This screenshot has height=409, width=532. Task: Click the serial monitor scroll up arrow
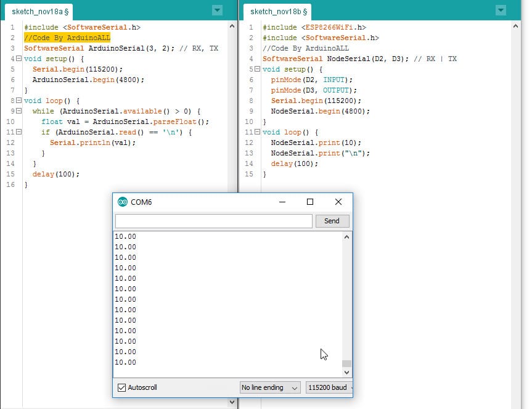[x=346, y=238]
